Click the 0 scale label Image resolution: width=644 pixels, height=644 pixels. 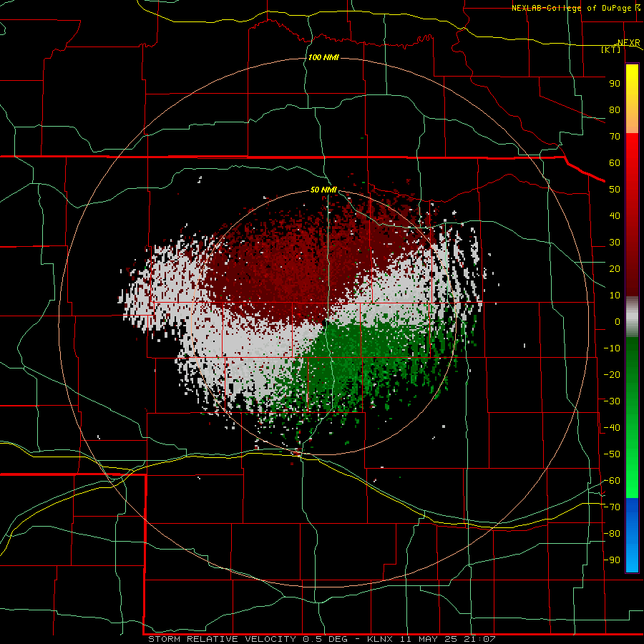point(618,321)
